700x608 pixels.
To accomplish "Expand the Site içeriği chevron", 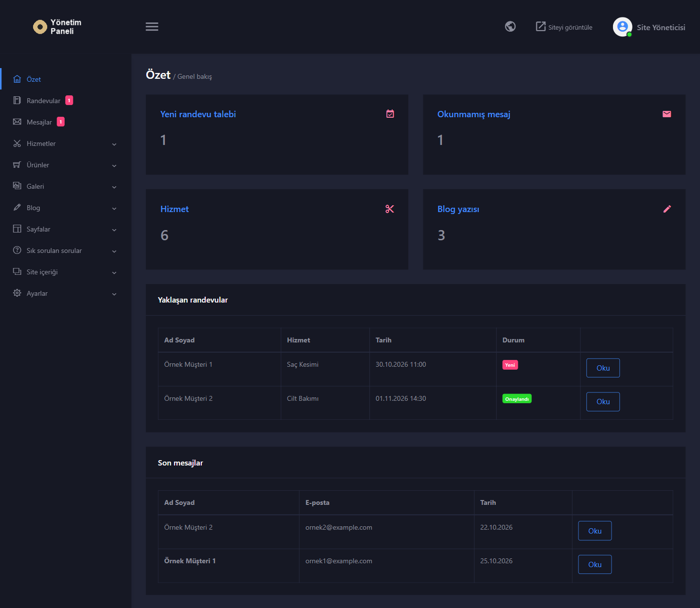I will [x=114, y=272].
